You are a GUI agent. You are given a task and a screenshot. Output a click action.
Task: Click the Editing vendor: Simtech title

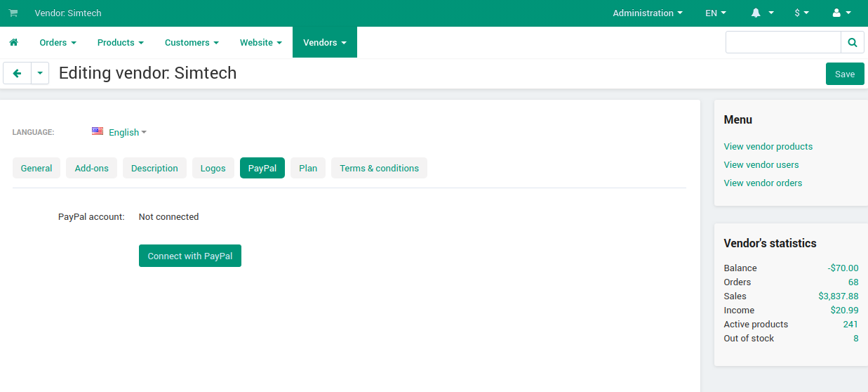click(x=147, y=73)
